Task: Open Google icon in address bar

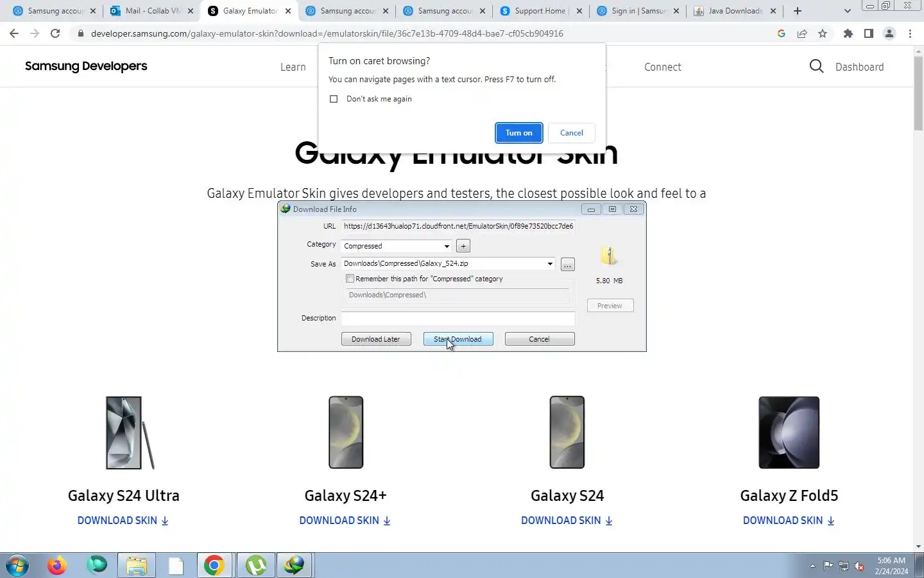Action: click(x=781, y=33)
